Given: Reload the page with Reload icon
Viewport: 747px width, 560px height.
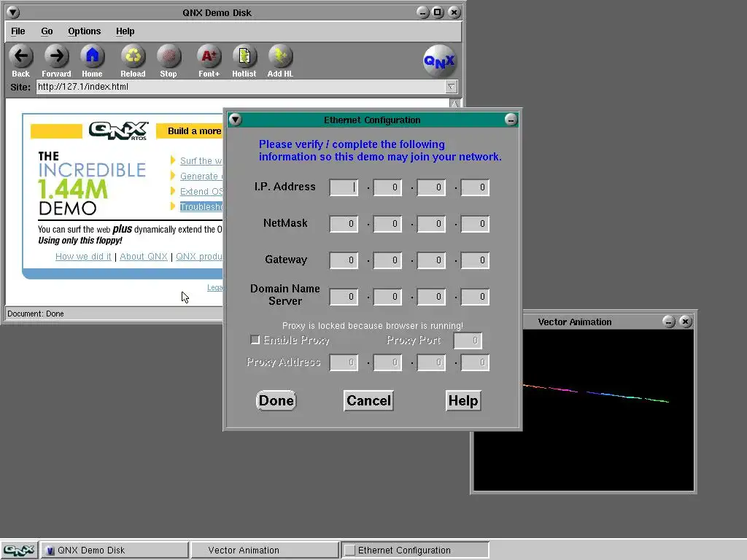Looking at the screenshot, I should [133, 57].
